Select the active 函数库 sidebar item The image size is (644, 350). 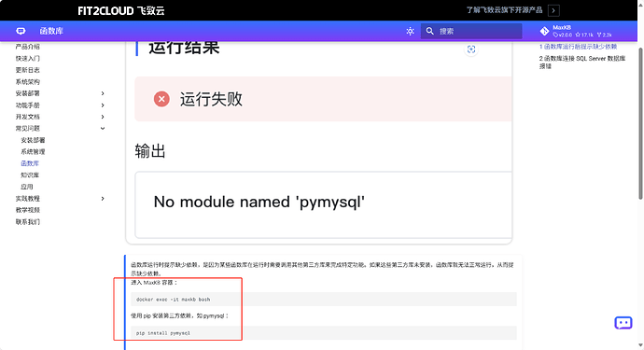point(30,163)
